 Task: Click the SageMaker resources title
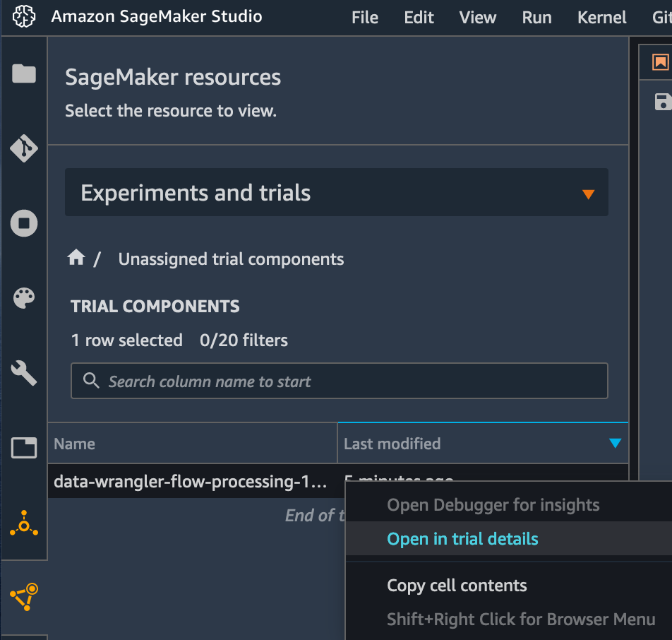tap(173, 78)
